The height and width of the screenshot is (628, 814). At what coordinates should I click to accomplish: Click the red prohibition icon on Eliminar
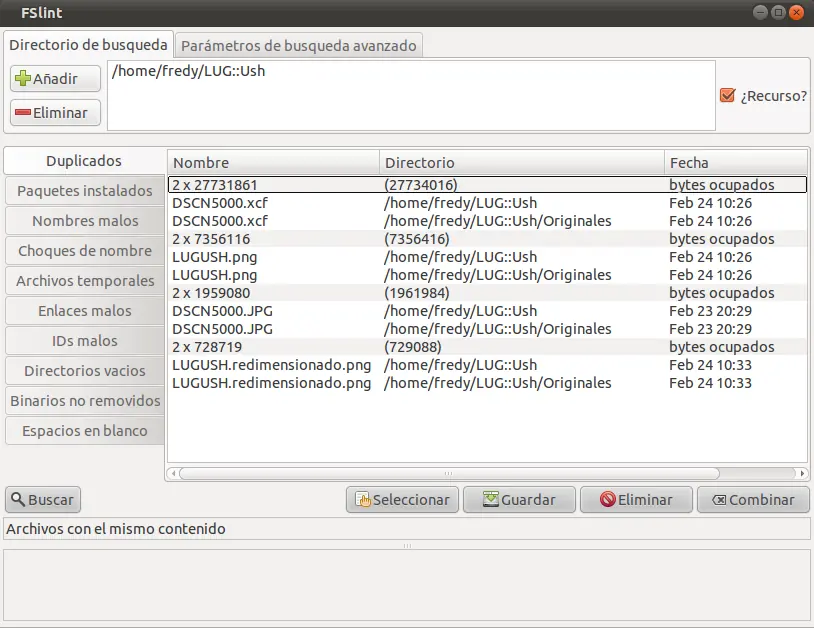pyautogui.click(x=607, y=499)
